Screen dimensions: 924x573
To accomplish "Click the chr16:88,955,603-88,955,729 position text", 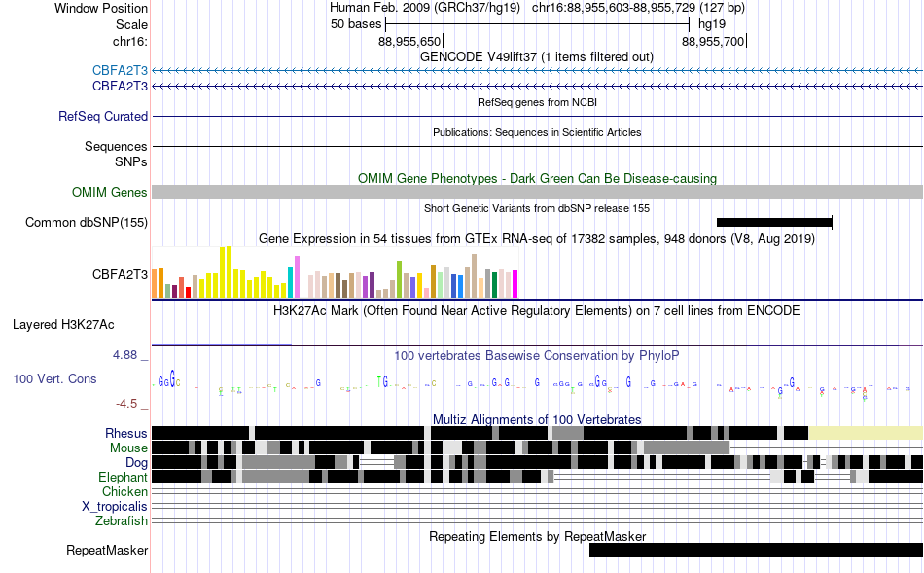I will [638, 8].
